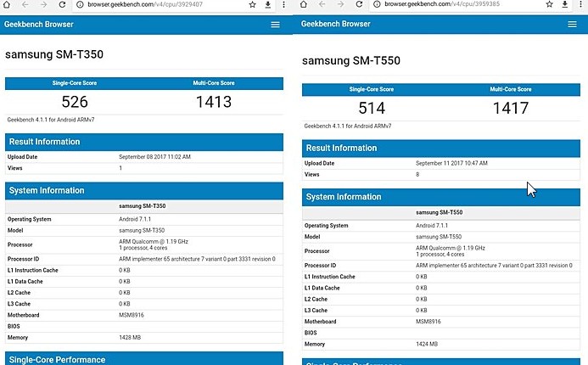
Task: Click Android 7.1.1 value on SM-T350 page
Action: click(135, 219)
